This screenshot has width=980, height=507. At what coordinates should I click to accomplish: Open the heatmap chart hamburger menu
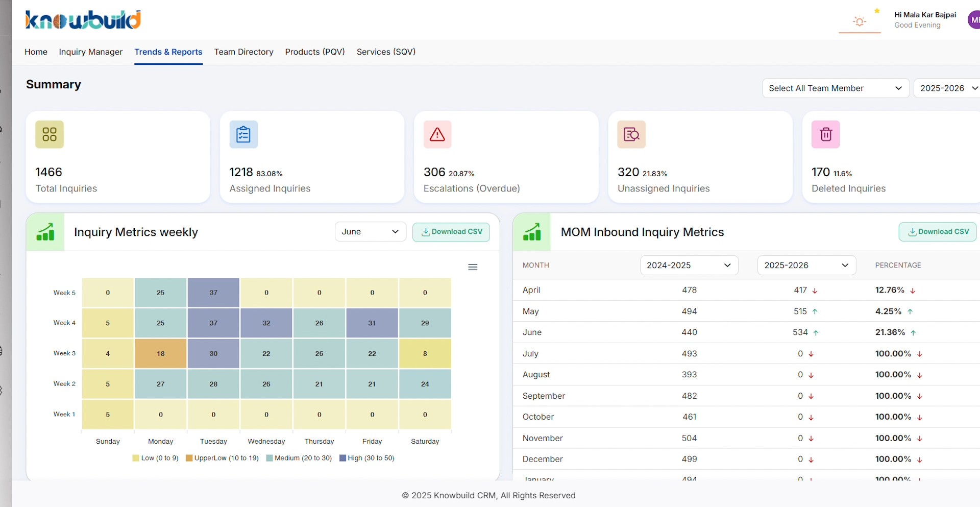473,267
